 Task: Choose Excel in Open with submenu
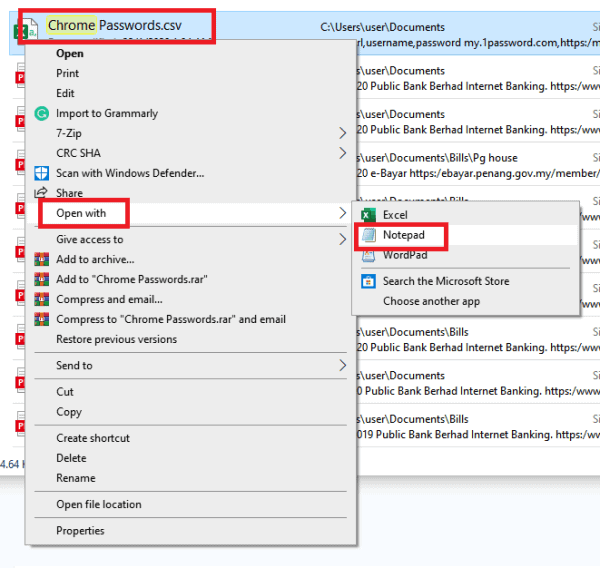[395, 215]
